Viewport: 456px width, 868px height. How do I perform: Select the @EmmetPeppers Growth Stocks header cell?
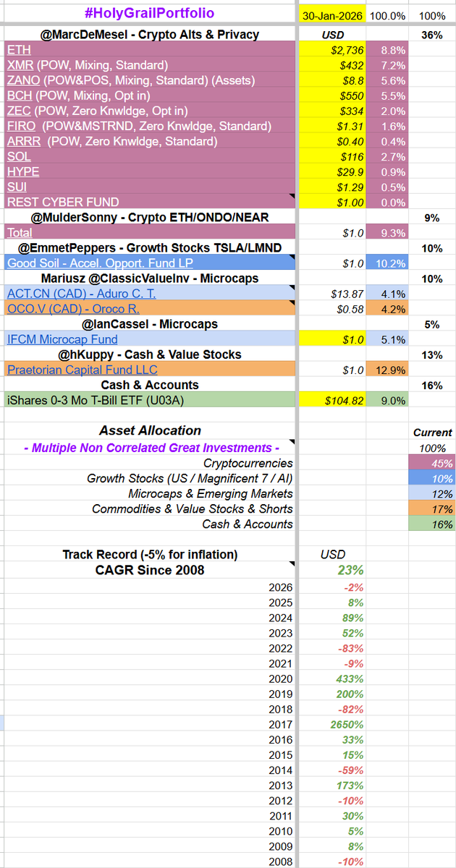click(x=151, y=247)
